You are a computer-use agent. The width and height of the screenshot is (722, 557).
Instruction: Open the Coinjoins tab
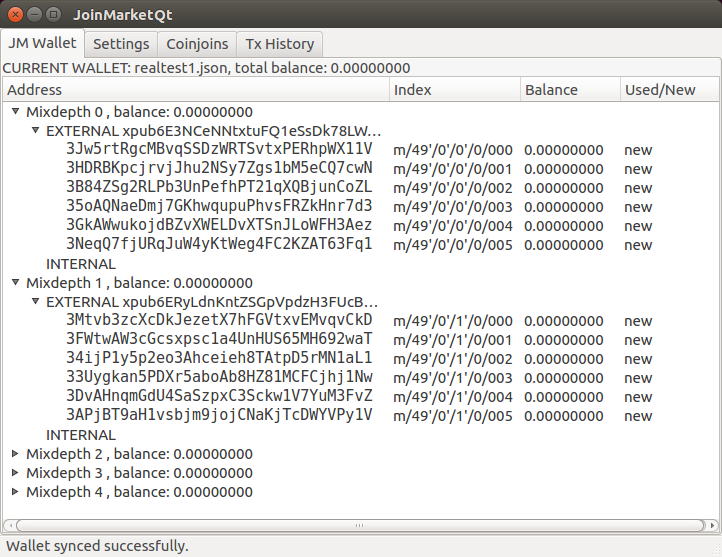pos(197,44)
